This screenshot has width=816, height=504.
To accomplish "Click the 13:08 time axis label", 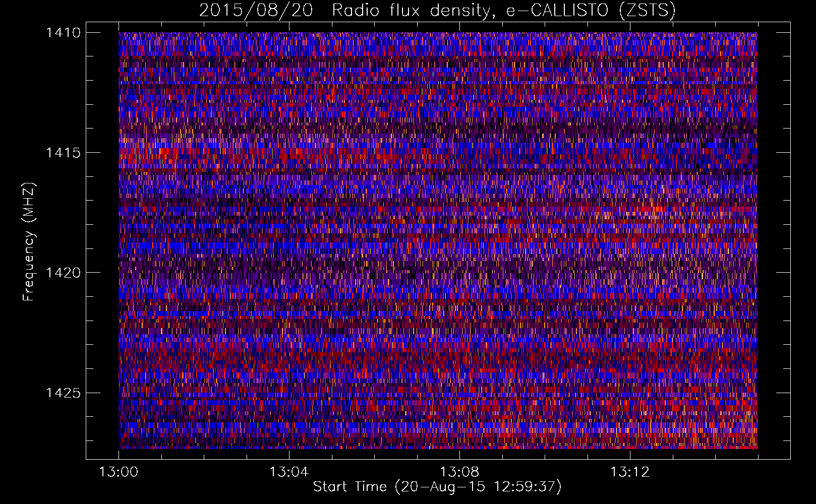I will 459,472.
